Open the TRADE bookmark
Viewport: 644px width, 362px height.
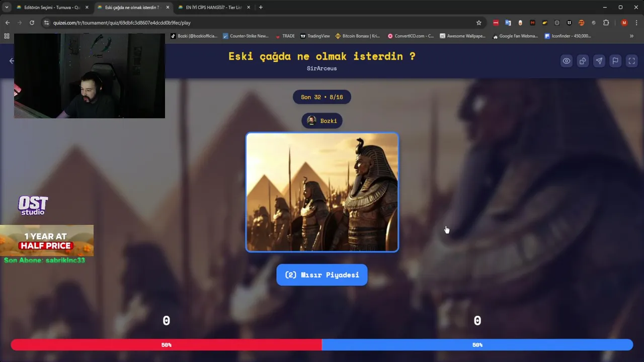tap(285, 36)
